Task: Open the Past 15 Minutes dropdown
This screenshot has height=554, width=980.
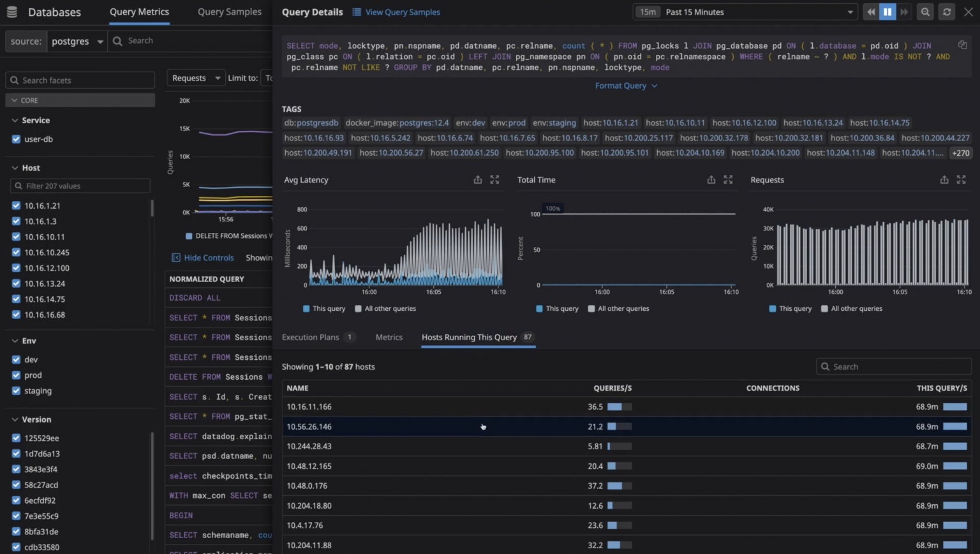Action: click(x=745, y=11)
